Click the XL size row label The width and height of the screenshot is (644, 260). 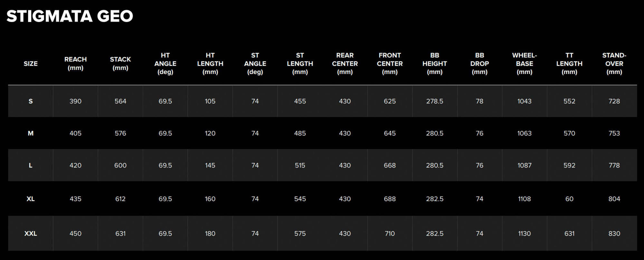pyautogui.click(x=31, y=199)
